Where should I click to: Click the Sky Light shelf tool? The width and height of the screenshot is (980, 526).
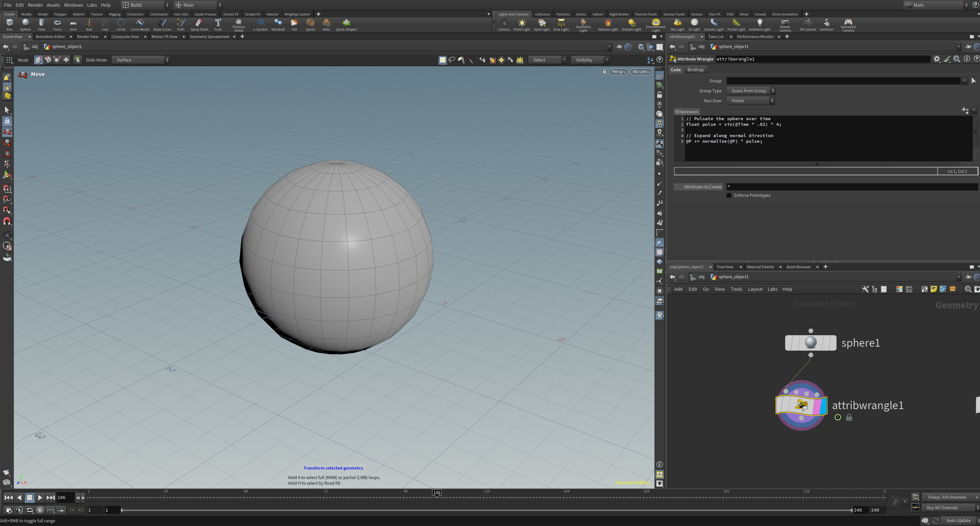(677, 25)
